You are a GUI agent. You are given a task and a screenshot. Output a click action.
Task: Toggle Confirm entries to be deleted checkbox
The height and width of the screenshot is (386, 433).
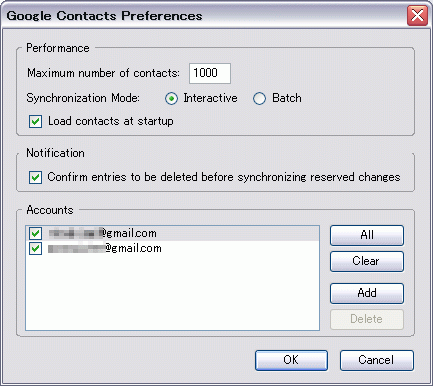pos(35,177)
